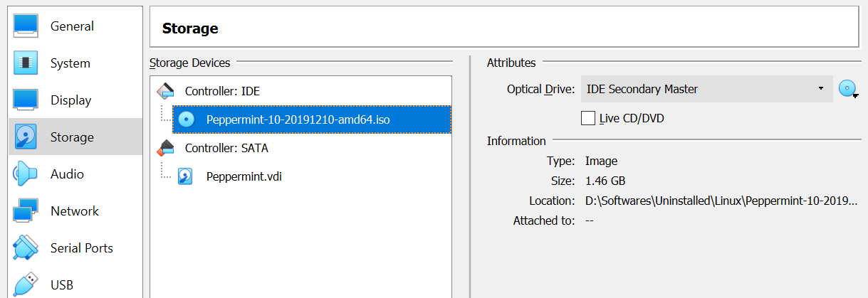This screenshot has height=298, width=868.
Task: Select the Storage settings category
Action: tap(71, 137)
